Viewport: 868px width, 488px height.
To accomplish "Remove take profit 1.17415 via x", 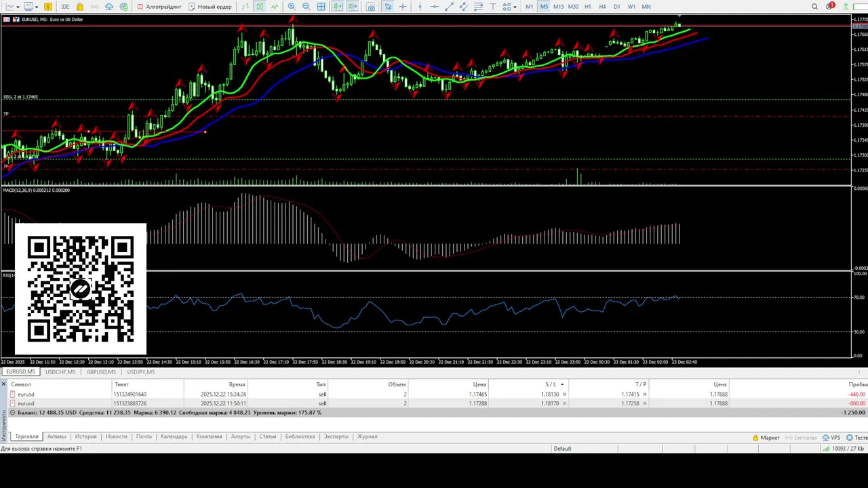I will [x=644, y=394].
